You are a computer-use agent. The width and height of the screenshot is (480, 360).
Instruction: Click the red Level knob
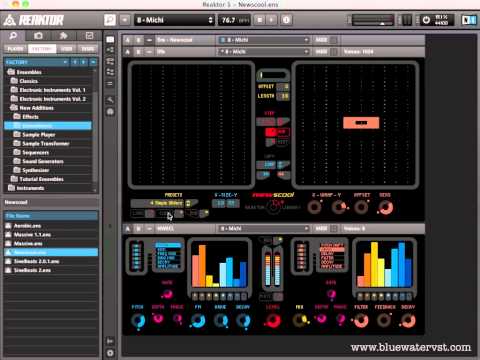[273, 321]
